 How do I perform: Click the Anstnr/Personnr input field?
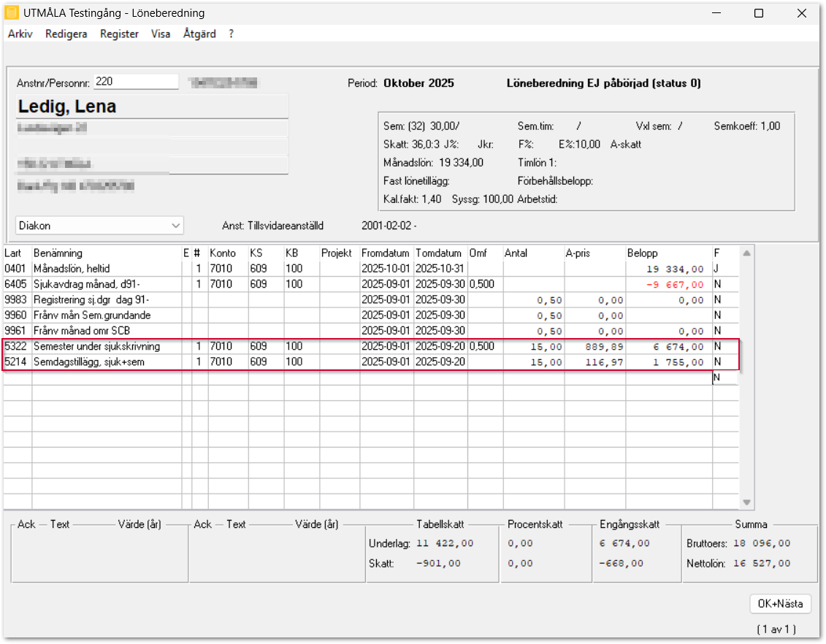click(136, 82)
